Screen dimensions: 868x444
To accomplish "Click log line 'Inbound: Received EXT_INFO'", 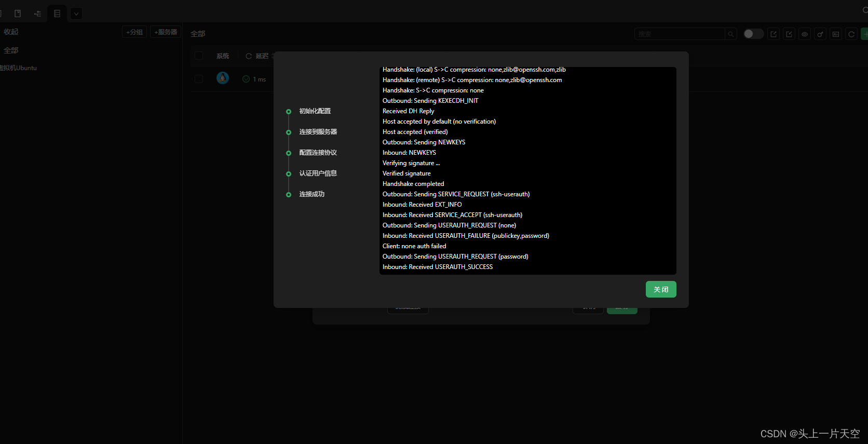I will point(422,205).
